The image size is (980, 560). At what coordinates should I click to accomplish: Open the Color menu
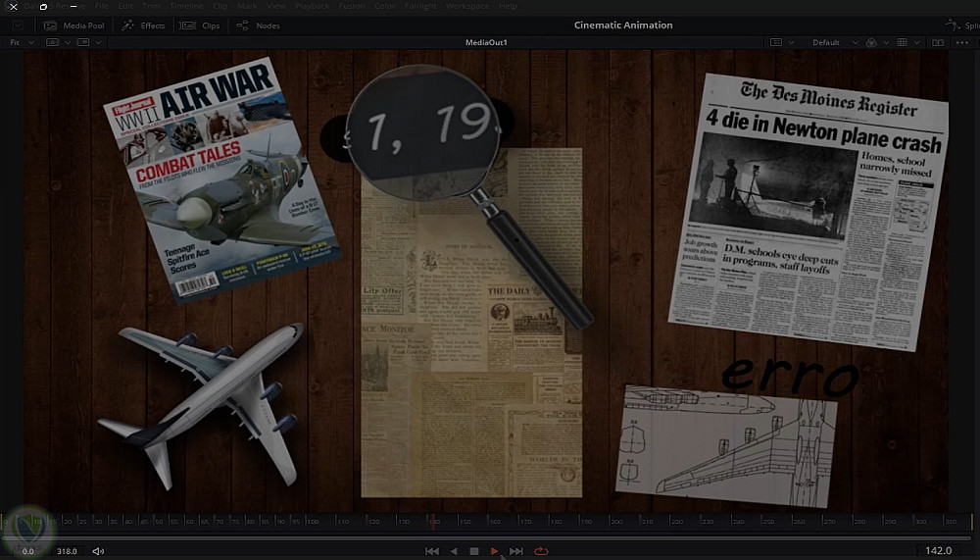point(385,6)
